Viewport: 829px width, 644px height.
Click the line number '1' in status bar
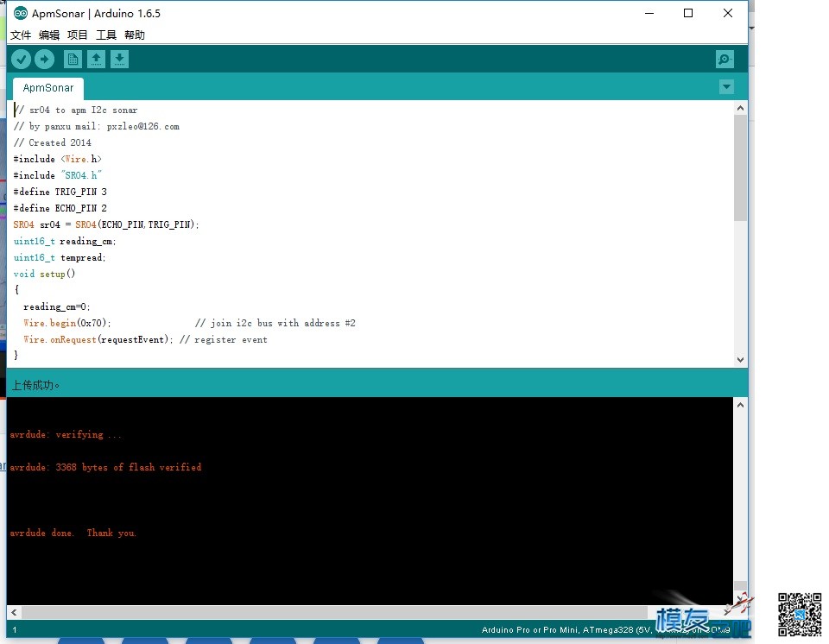pos(15,629)
